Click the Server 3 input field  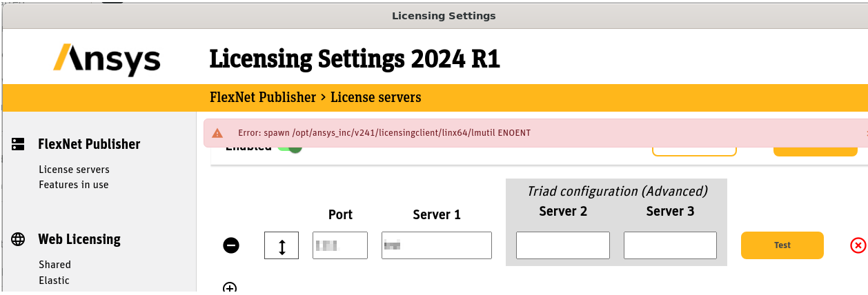pos(670,245)
